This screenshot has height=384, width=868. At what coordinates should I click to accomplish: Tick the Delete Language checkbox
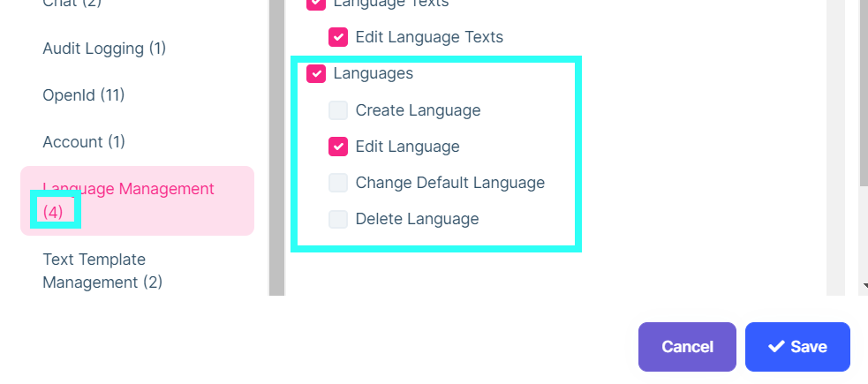click(x=338, y=219)
